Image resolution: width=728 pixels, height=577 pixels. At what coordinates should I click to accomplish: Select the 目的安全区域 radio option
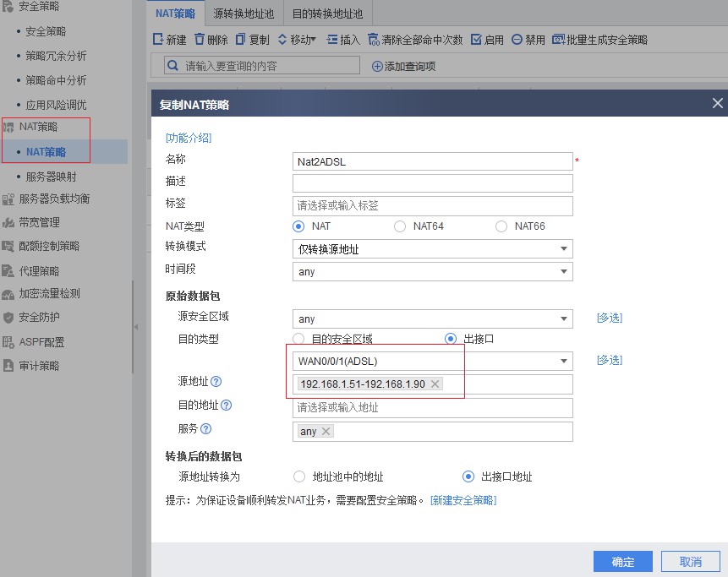click(299, 339)
